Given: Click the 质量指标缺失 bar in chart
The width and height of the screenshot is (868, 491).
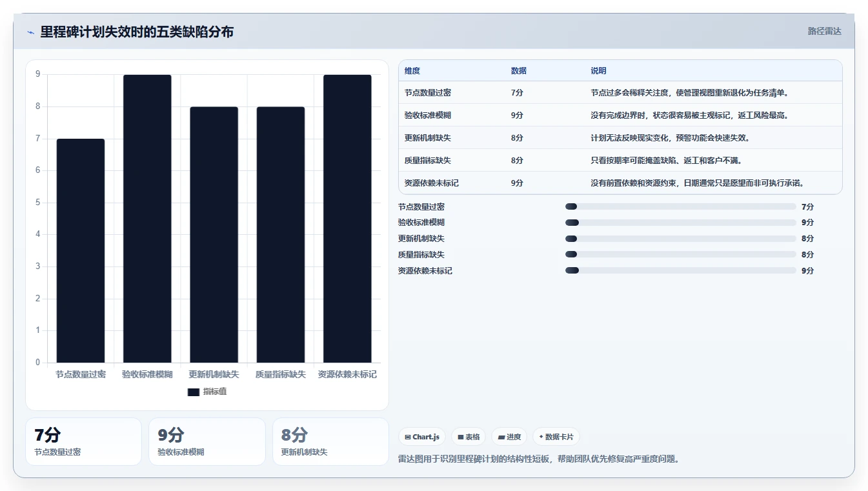Looking at the screenshot, I should (281, 235).
